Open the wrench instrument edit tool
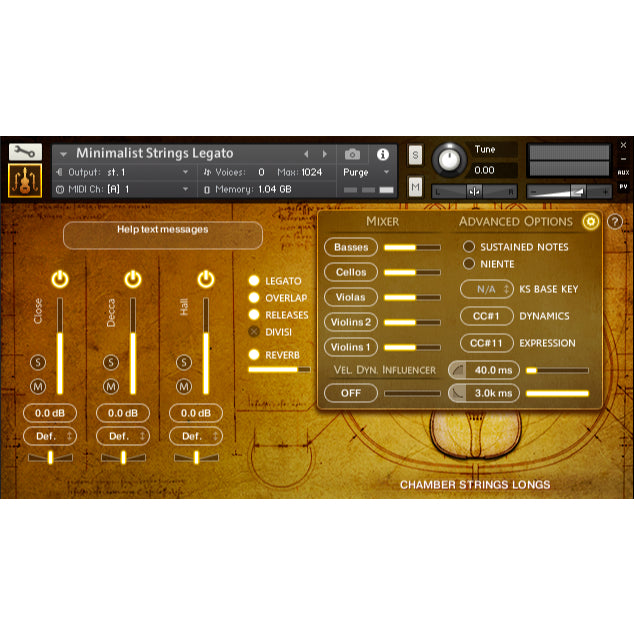This screenshot has width=634, height=634. (25, 152)
